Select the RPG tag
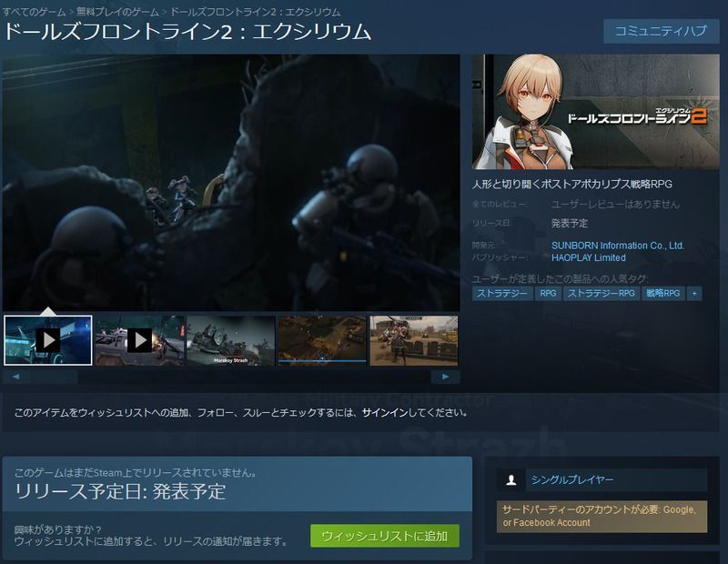 (548, 293)
